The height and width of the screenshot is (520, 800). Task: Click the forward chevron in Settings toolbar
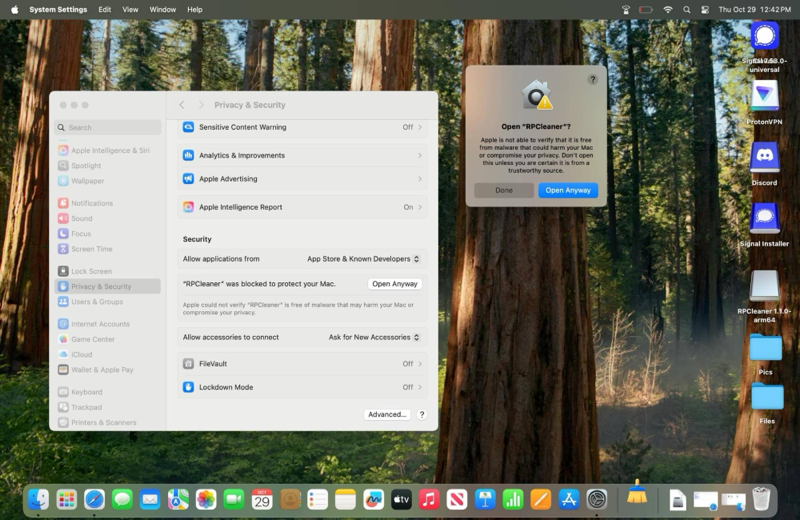tap(201, 105)
